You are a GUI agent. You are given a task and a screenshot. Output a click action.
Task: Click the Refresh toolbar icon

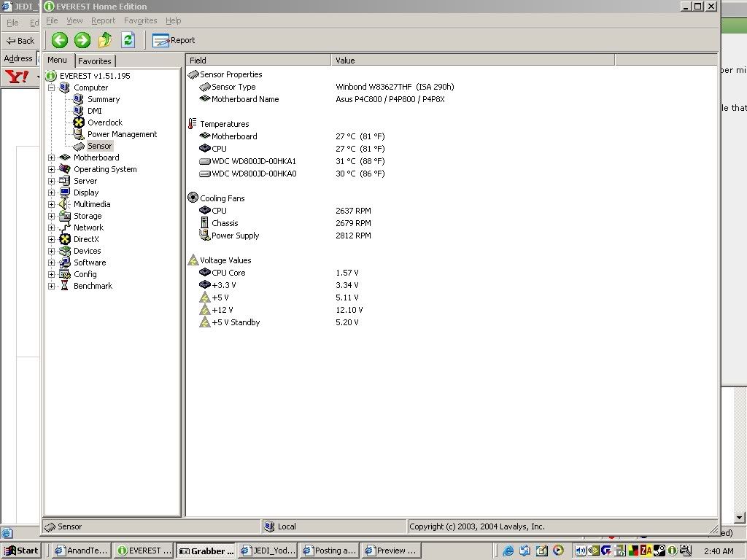tap(128, 40)
